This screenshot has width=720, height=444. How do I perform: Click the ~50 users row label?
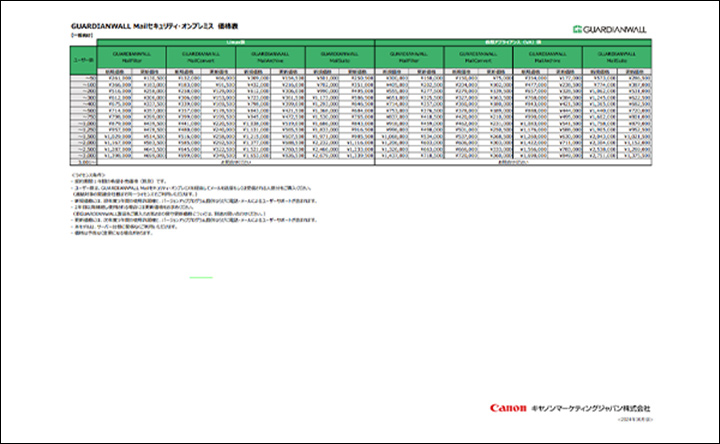tap(88, 77)
